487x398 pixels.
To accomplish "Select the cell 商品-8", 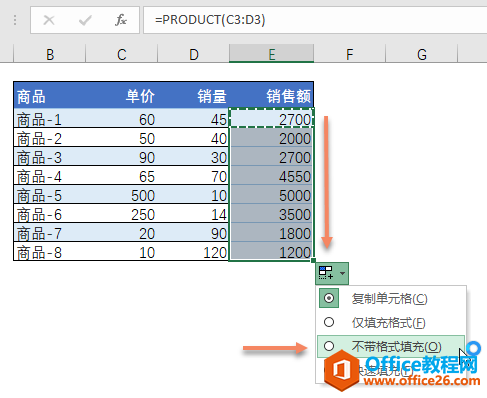I will 50,251.
